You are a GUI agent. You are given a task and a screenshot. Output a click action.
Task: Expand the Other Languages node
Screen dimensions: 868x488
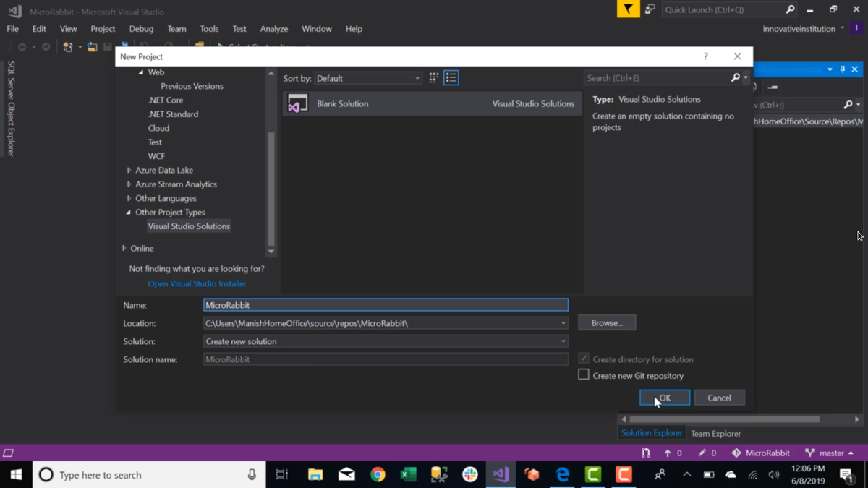(129, 198)
